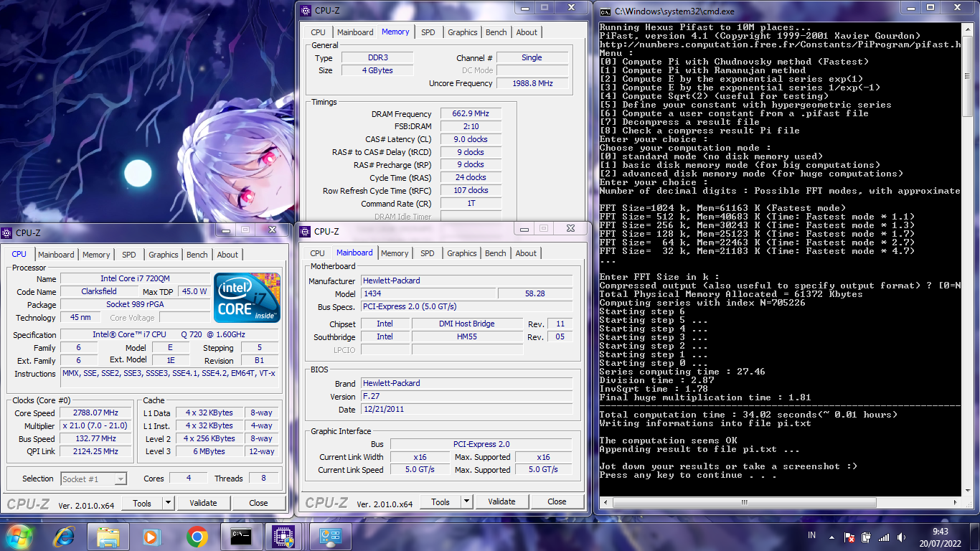The width and height of the screenshot is (980, 551).
Task: Open Windows Explorer folder taskbar icon
Action: (x=108, y=536)
